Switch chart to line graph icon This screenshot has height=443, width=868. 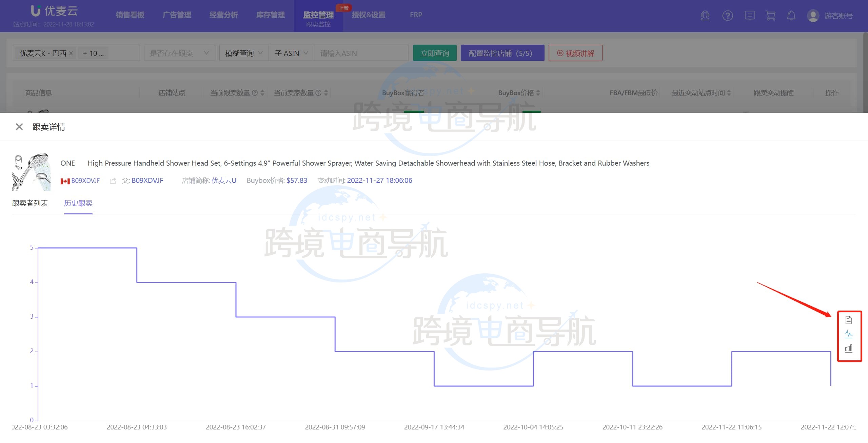point(848,334)
